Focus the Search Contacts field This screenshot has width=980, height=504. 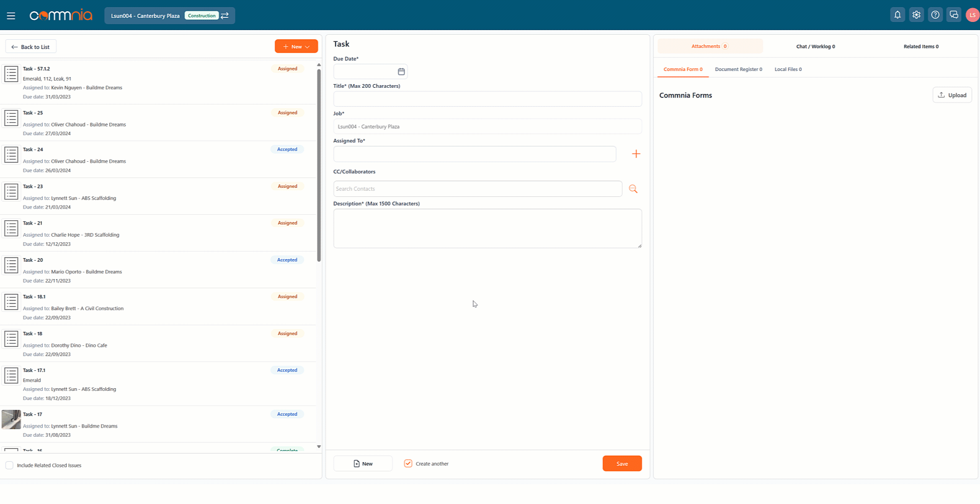coord(478,189)
